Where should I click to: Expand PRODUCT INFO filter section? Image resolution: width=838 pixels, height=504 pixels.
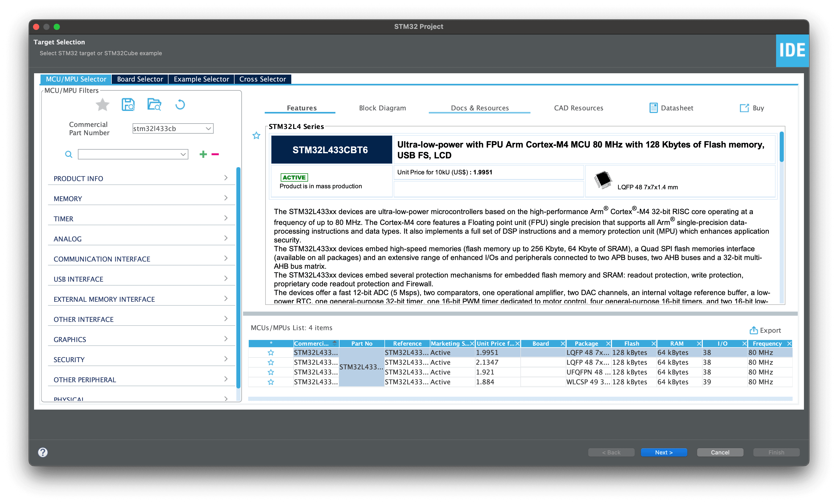pyautogui.click(x=141, y=178)
